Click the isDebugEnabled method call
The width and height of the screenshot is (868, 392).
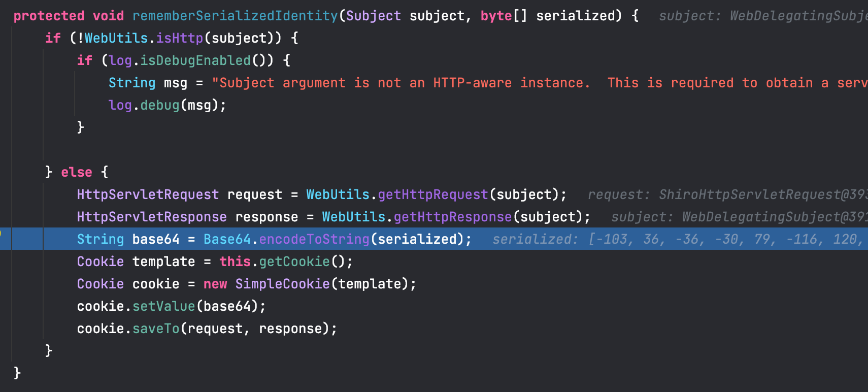coord(195,60)
